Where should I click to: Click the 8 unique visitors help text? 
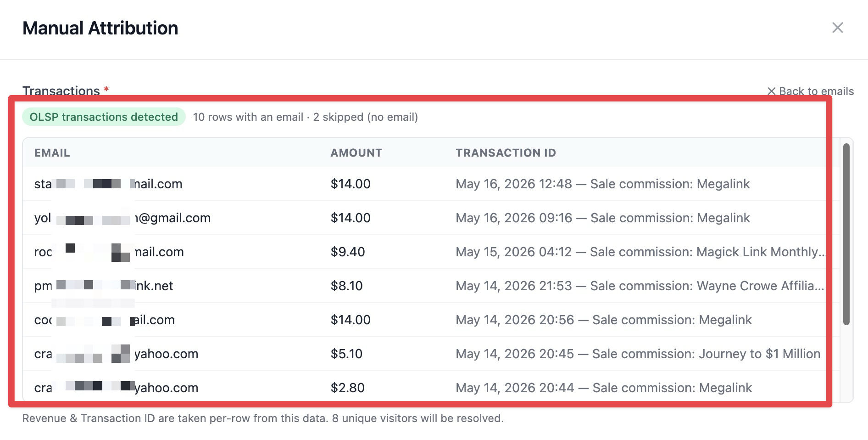[x=263, y=418]
